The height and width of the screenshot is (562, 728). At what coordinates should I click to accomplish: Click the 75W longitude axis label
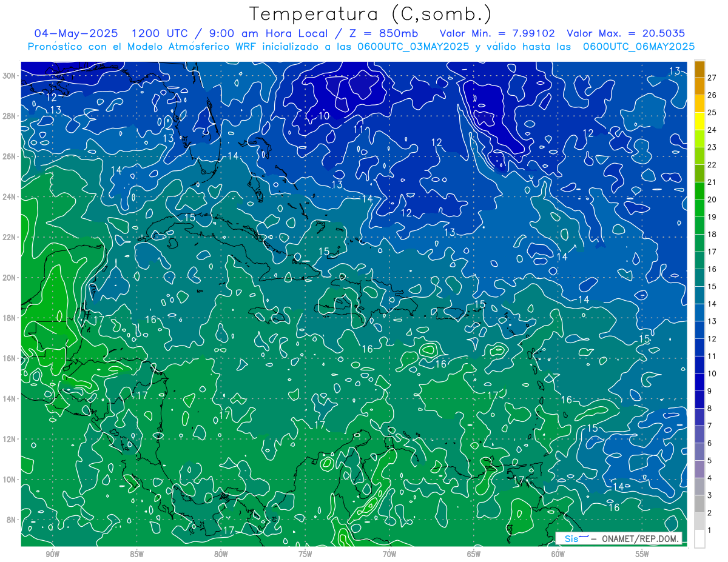(305, 554)
